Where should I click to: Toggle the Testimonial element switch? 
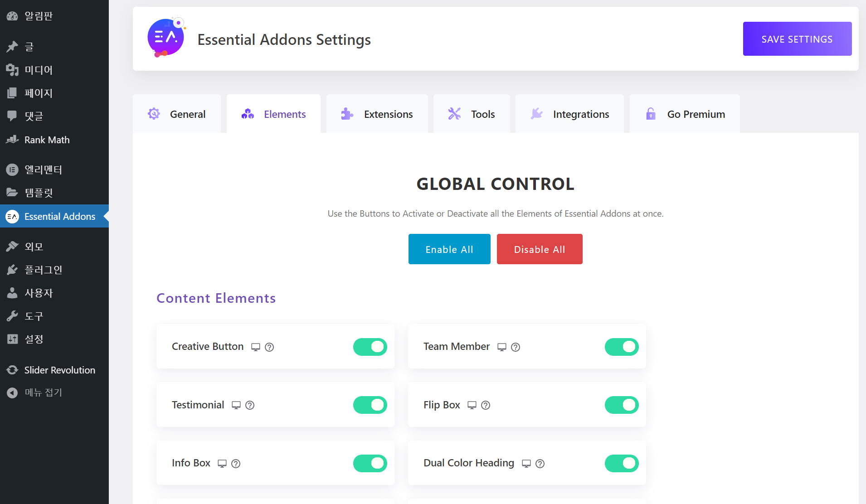click(x=370, y=405)
